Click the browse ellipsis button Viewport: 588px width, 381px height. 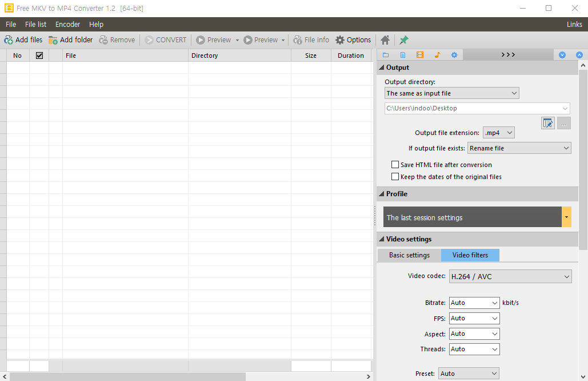(563, 123)
